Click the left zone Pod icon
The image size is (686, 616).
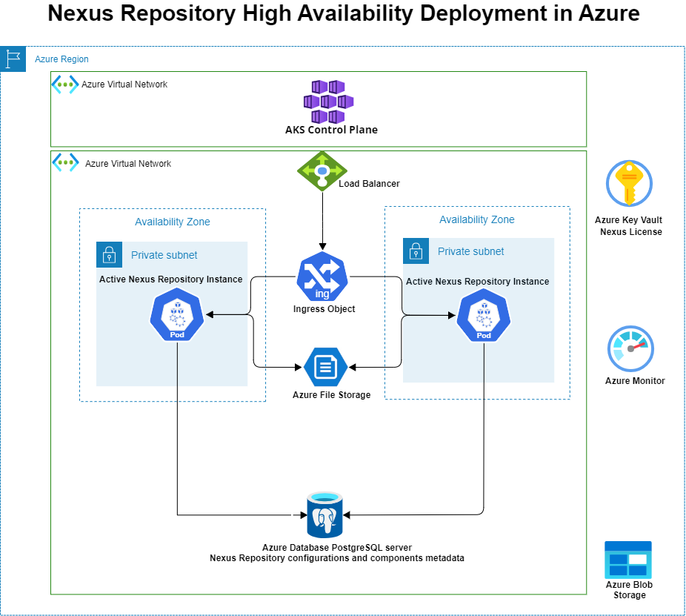(177, 315)
